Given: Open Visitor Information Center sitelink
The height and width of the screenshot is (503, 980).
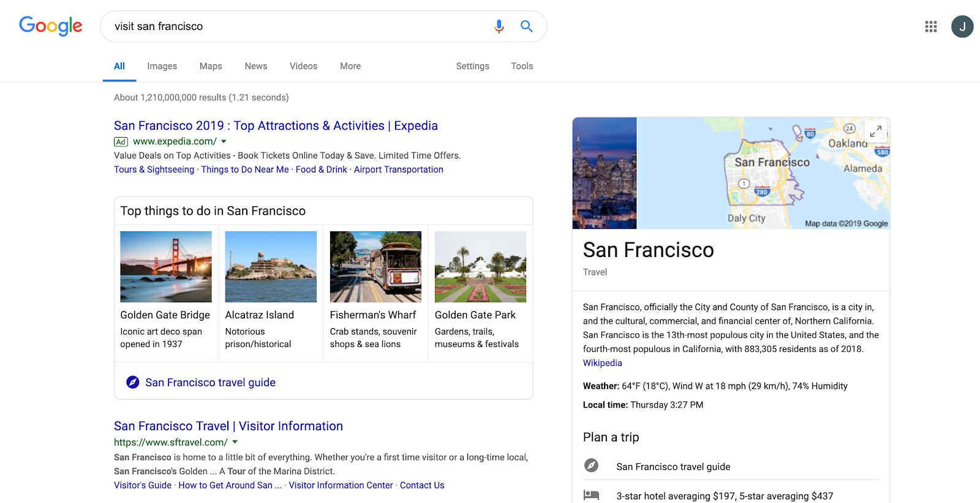Looking at the screenshot, I should pyautogui.click(x=341, y=485).
